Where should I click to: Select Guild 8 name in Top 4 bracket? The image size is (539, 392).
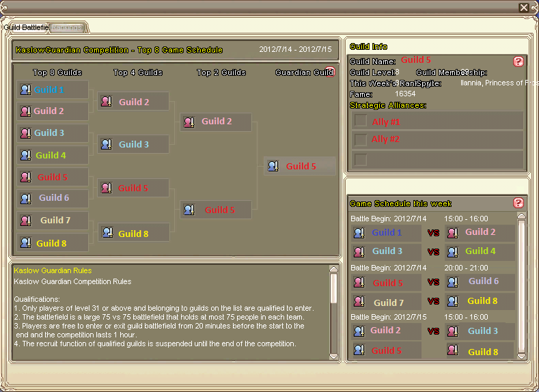click(x=133, y=234)
